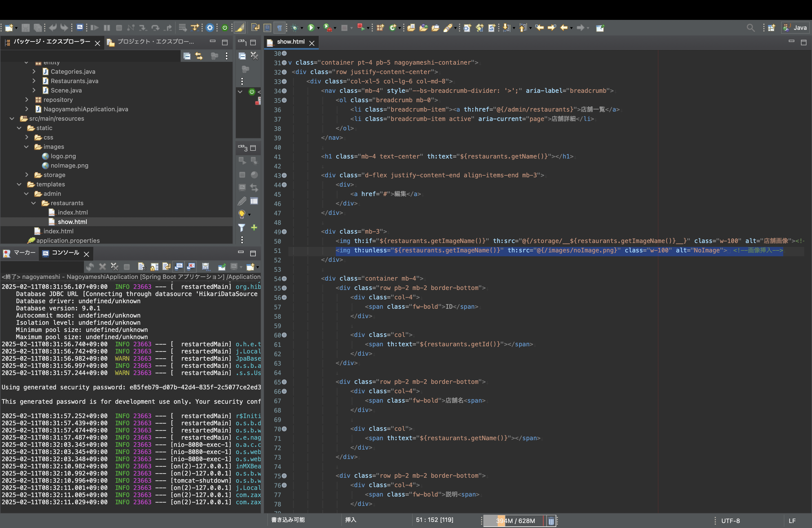Expand the storage folder
The height and width of the screenshot is (528, 812).
tap(27, 175)
